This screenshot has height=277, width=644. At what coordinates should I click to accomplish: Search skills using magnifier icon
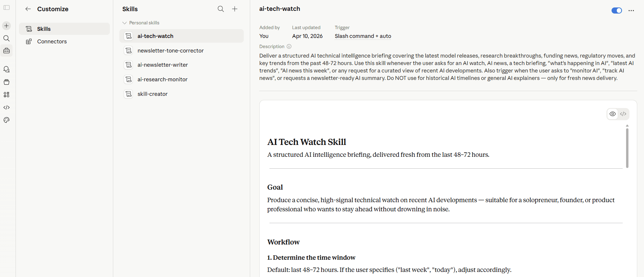pyautogui.click(x=221, y=9)
